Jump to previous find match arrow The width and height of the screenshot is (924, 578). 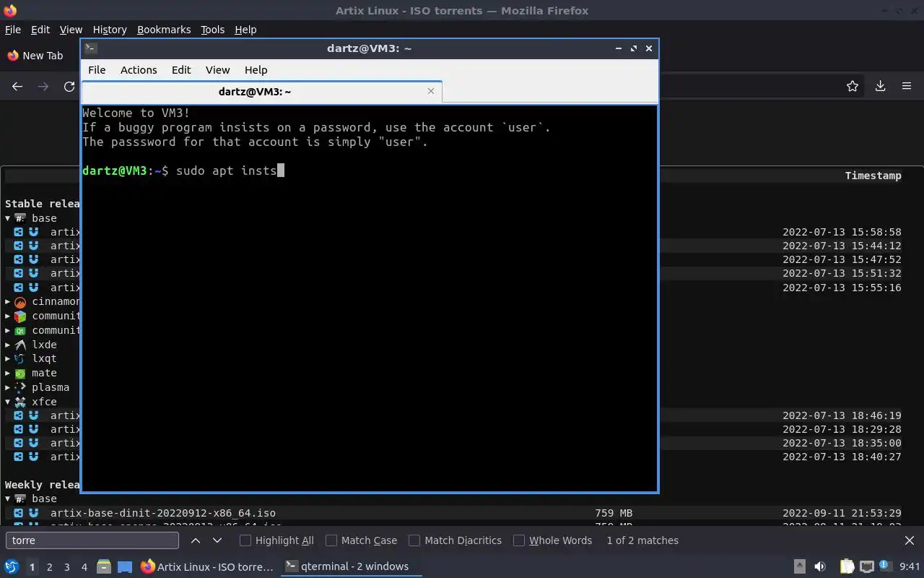coord(196,540)
